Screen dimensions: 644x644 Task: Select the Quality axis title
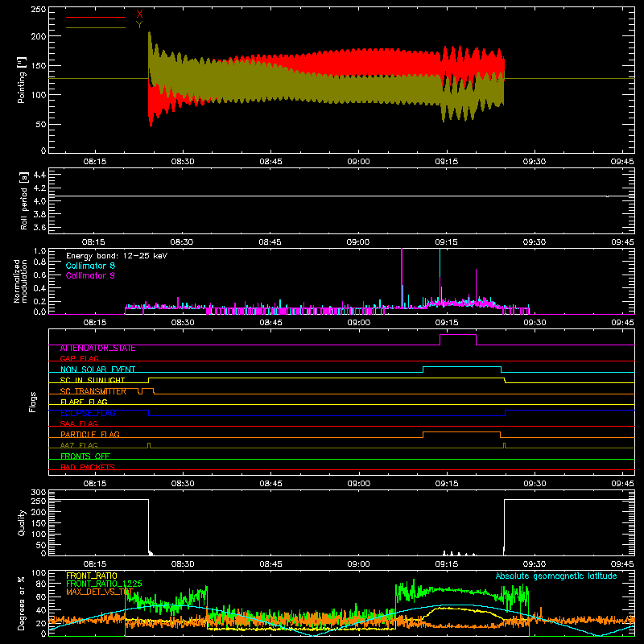[22, 522]
